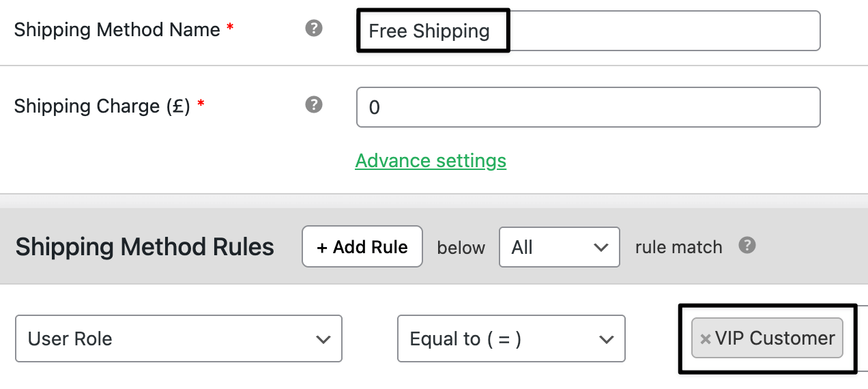The width and height of the screenshot is (868, 389).
Task: Open the Advance settings link
Action: [431, 161]
